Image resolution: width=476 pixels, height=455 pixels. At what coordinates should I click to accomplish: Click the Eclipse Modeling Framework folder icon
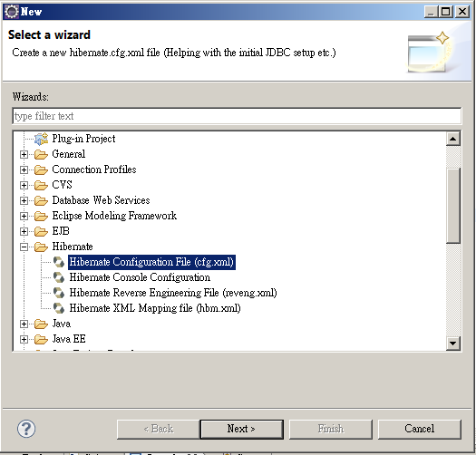click(41, 216)
